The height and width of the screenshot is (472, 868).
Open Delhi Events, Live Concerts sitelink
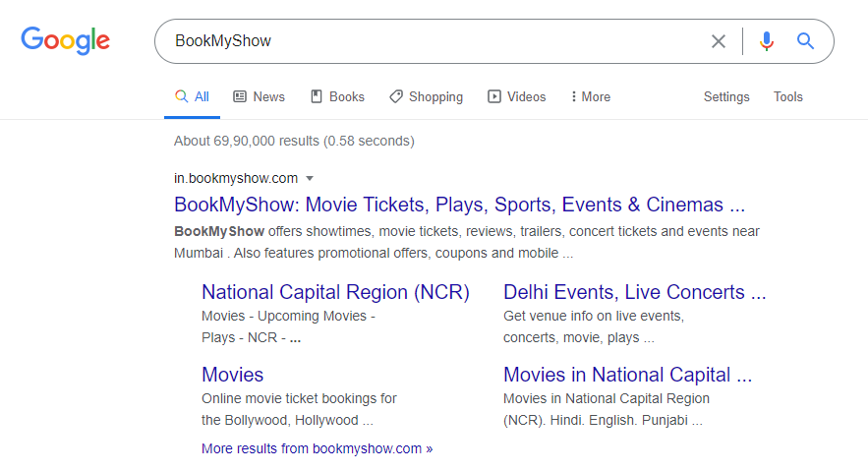(x=634, y=292)
